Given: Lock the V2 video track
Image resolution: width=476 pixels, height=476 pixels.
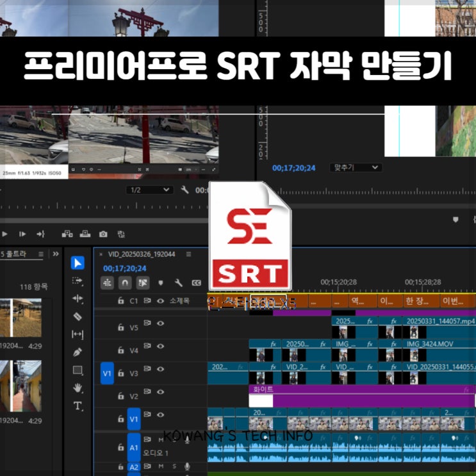Looking at the screenshot, I should pos(121,396).
